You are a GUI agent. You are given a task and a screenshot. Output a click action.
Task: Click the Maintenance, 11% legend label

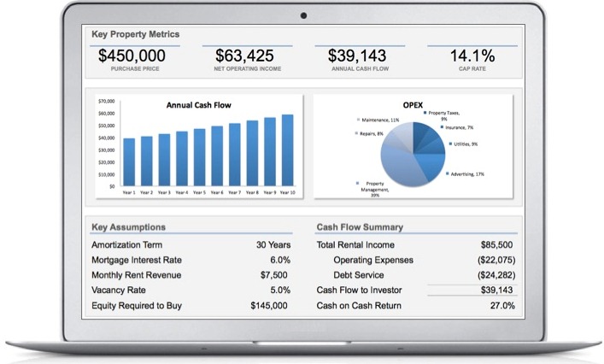pyautogui.click(x=378, y=120)
